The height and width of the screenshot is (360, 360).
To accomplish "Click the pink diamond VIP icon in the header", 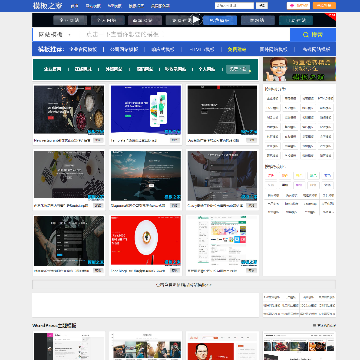I will (292, 6).
